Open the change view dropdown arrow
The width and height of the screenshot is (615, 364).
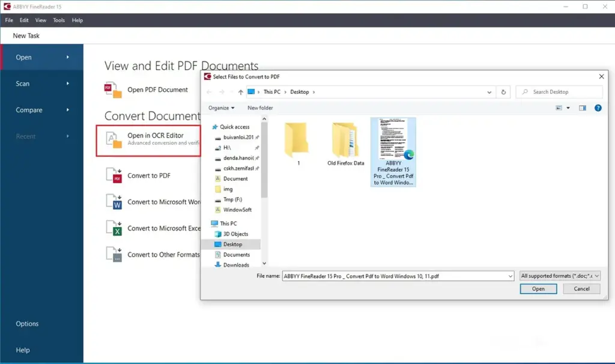tap(567, 106)
